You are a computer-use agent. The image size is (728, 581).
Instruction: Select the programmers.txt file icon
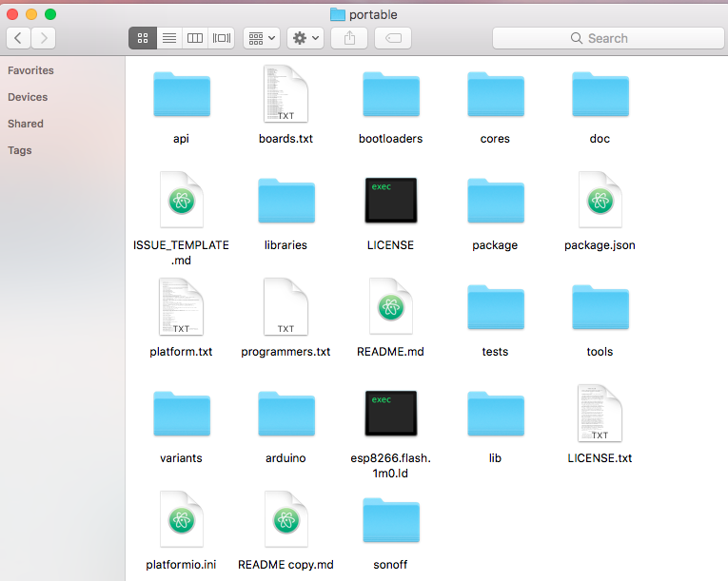click(285, 307)
